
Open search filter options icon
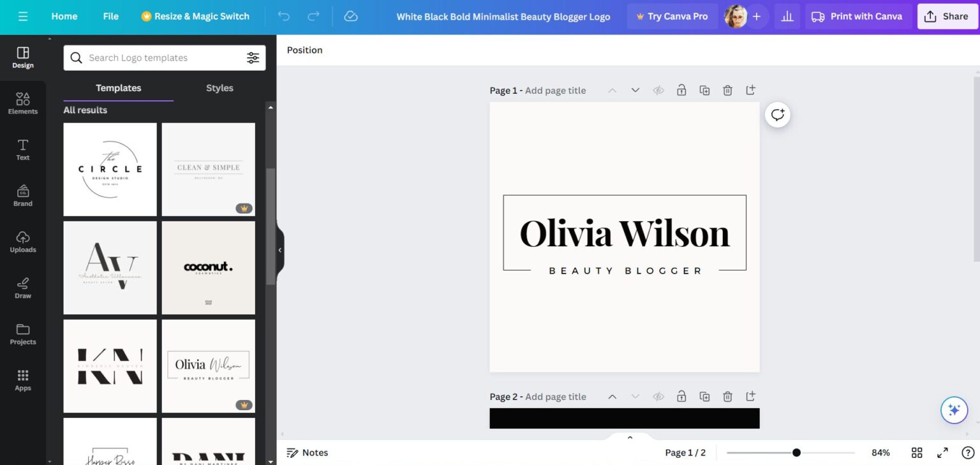click(x=253, y=58)
